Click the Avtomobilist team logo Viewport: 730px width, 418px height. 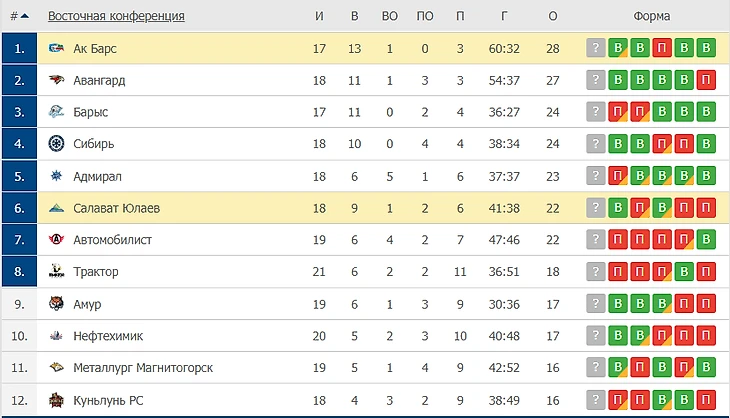[x=56, y=240]
